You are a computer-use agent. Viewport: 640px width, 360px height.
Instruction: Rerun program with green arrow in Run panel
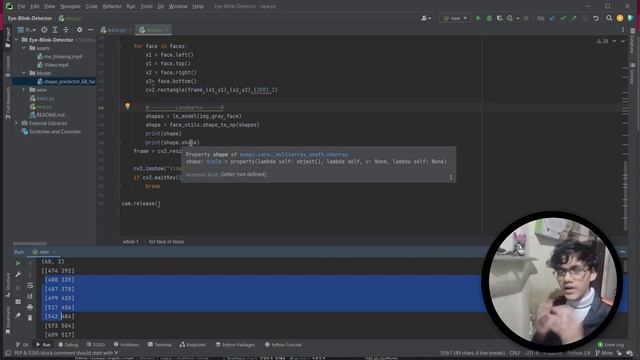point(18,264)
